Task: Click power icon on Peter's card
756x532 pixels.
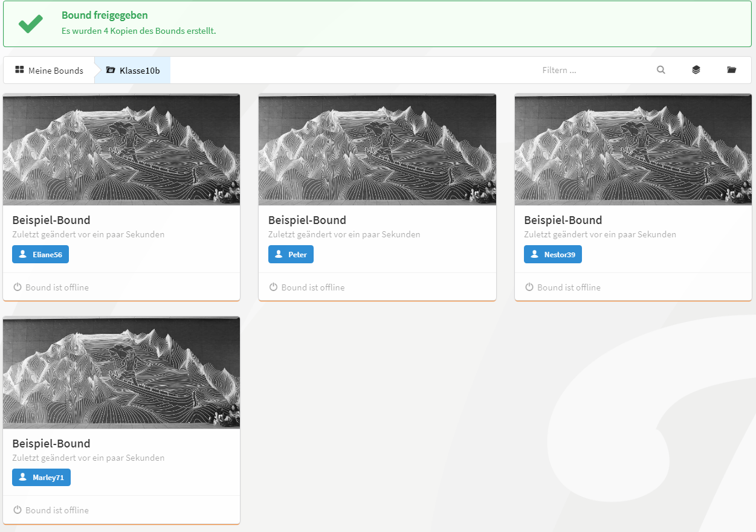Action: (x=274, y=287)
